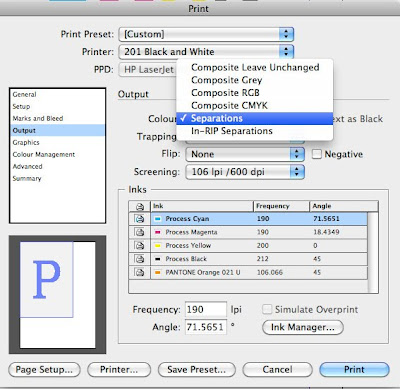The width and height of the screenshot is (400, 389).
Task: Open the Ink Manager... dialog
Action: tap(303, 327)
